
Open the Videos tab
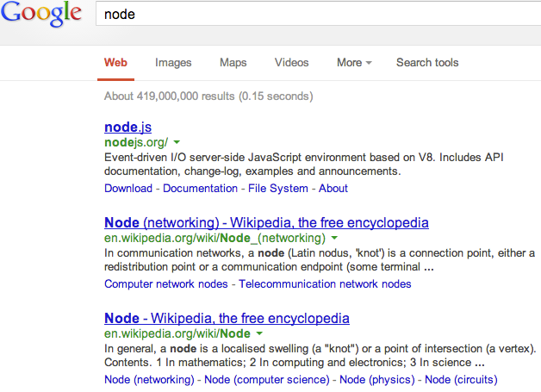click(291, 62)
